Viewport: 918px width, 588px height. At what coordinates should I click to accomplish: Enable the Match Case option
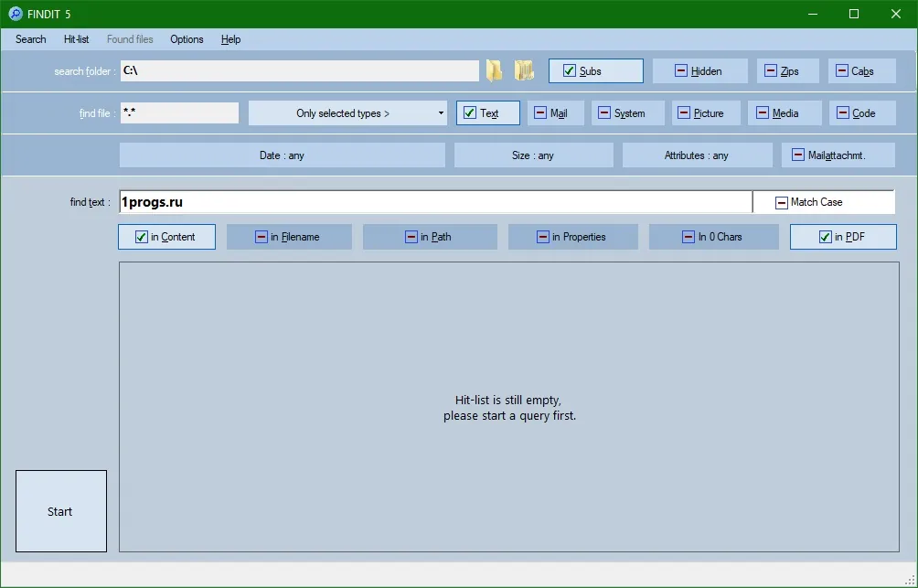point(823,202)
